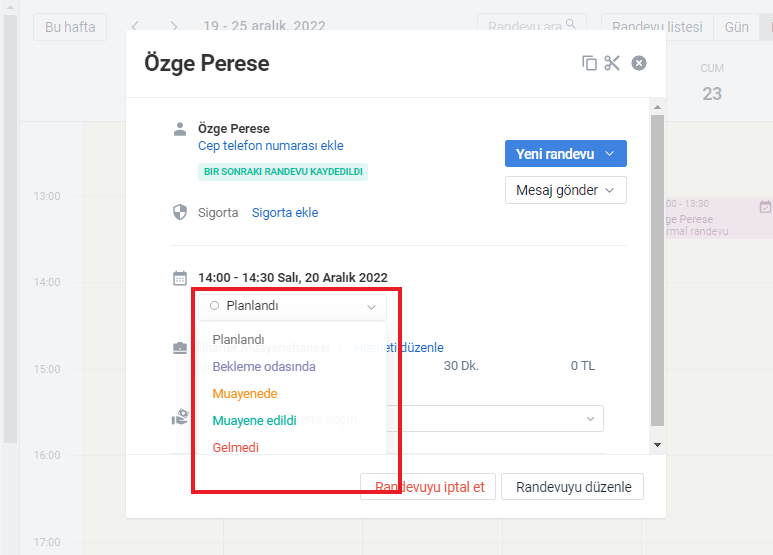The width and height of the screenshot is (773, 555).
Task: Click the copy appointment icon
Action: click(x=589, y=63)
